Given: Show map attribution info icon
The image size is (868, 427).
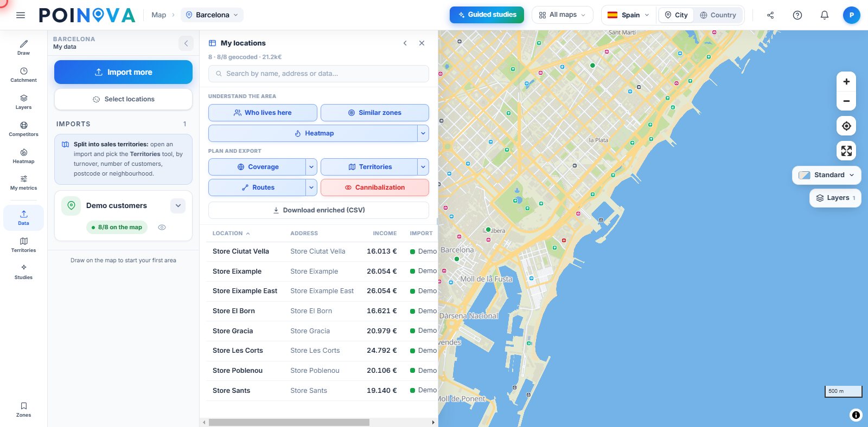Looking at the screenshot, I should click(x=856, y=415).
